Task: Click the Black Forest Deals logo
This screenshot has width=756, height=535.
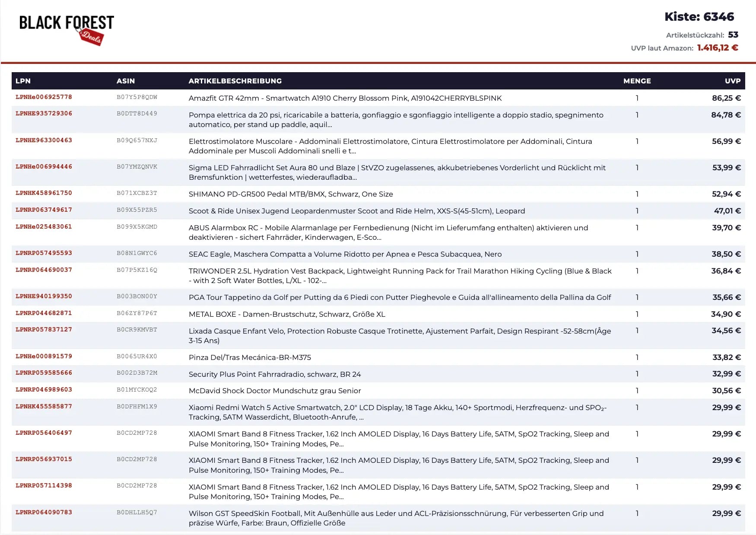Action: pyautogui.click(x=67, y=29)
